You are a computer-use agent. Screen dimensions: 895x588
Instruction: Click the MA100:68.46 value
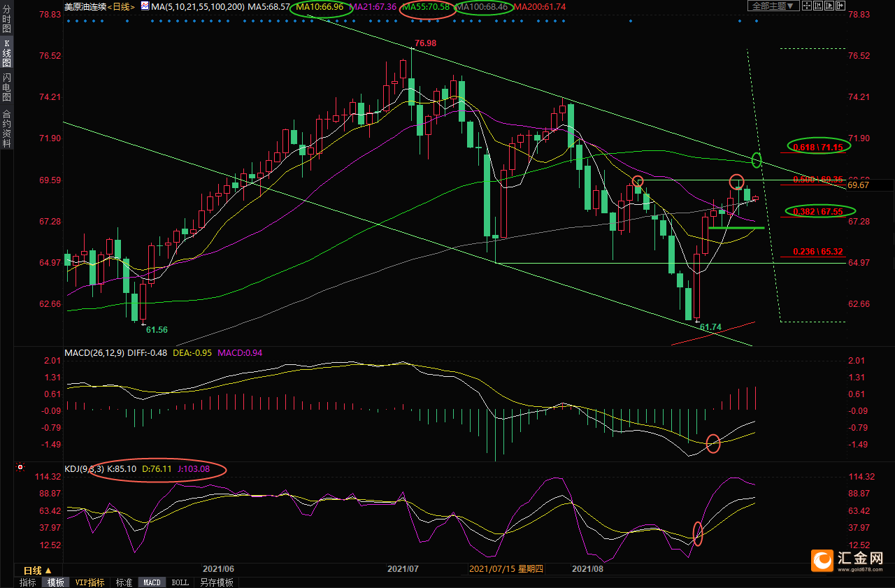point(483,6)
